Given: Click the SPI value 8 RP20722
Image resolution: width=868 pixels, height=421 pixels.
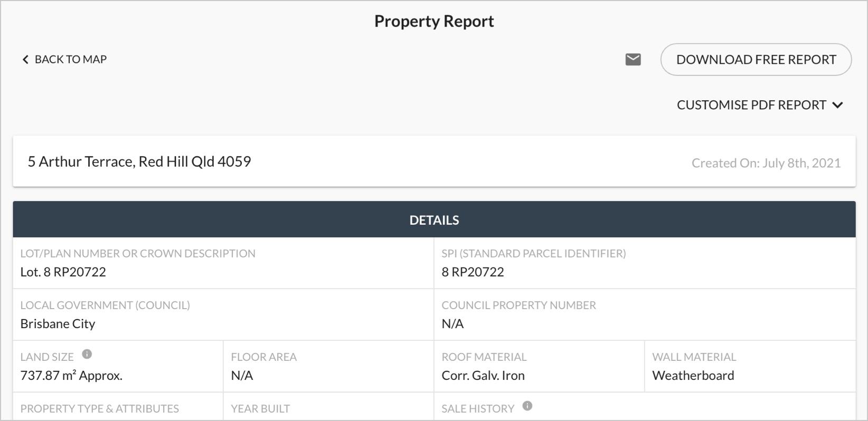Looking at the screenshot, I should click(x=473, y=272).
